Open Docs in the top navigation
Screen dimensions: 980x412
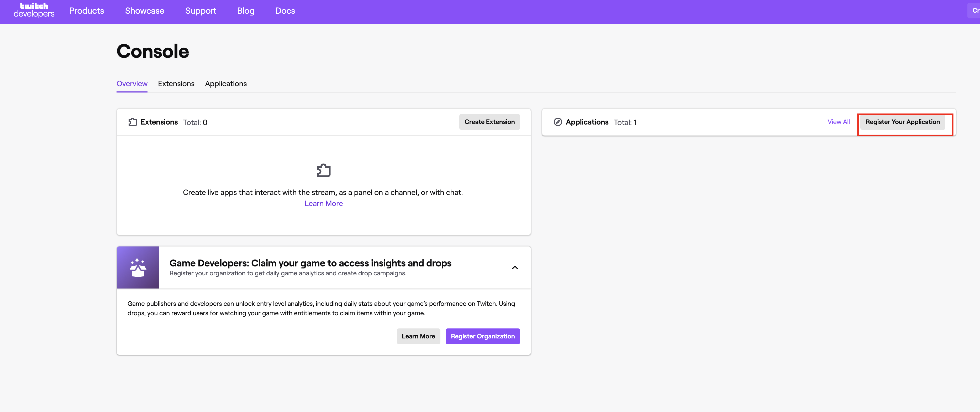coord(285,11)
